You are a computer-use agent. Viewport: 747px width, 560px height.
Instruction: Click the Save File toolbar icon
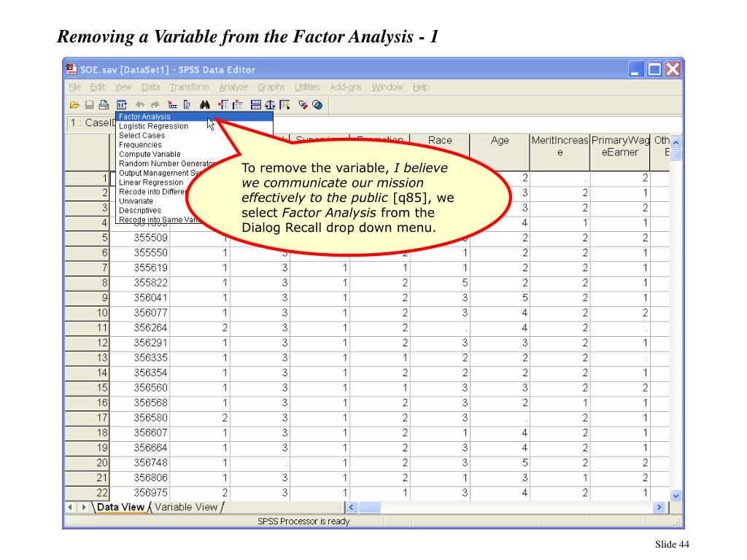(x=89, y=104)
